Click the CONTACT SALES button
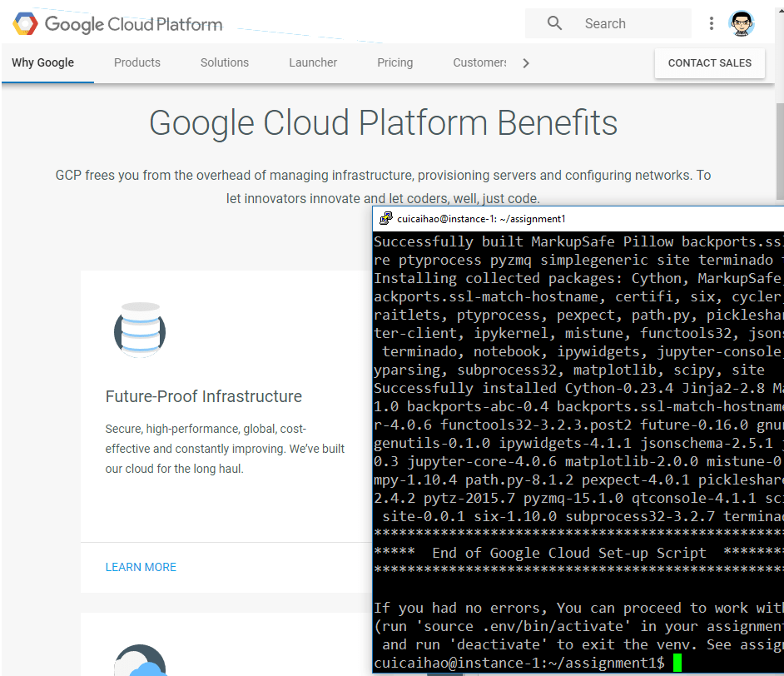 coord(709,63)
